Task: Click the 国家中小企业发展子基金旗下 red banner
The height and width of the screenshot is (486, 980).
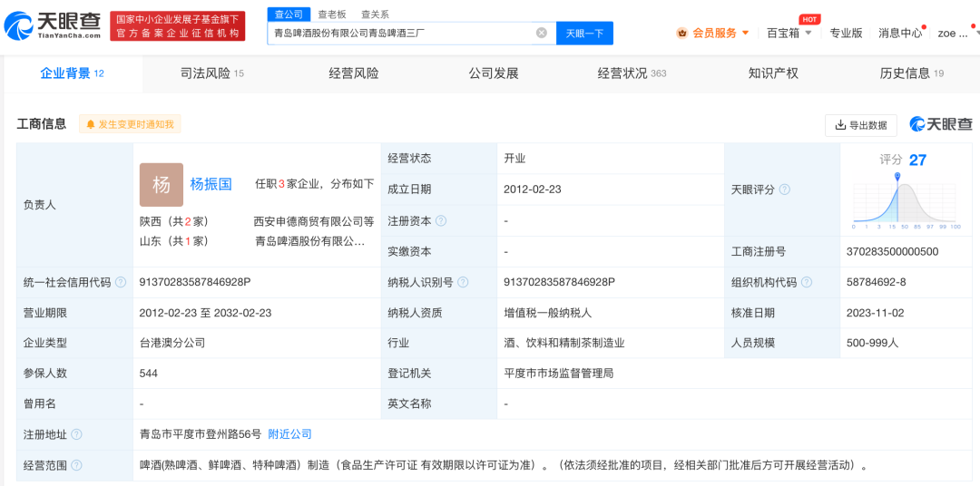Action: (178, 25)
